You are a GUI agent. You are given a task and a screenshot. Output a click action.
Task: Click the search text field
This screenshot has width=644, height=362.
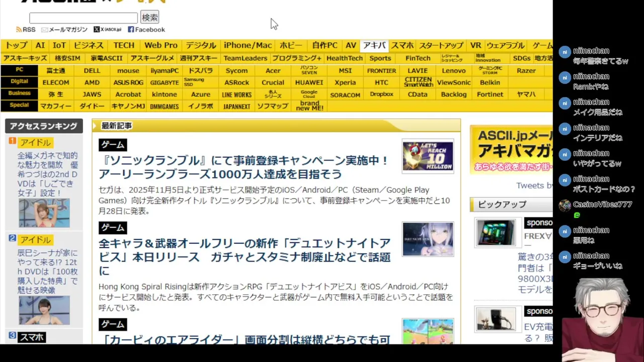point(84,18)
